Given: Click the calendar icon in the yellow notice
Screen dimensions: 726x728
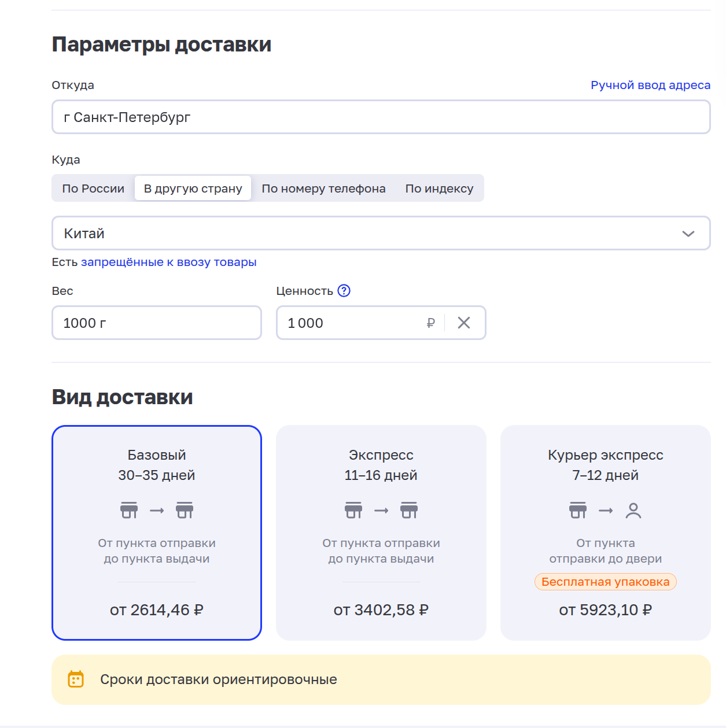Looking at the screenshot, I should [x=76, y=679].
